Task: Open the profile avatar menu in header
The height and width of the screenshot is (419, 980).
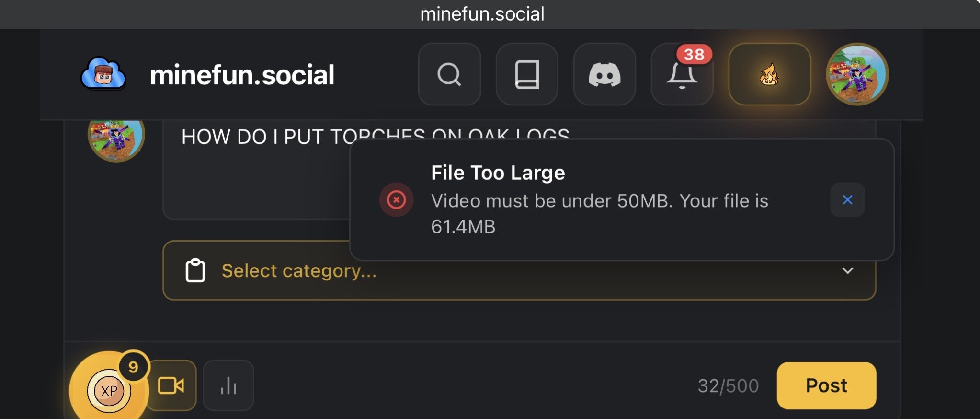Action: tap(857, 74)
